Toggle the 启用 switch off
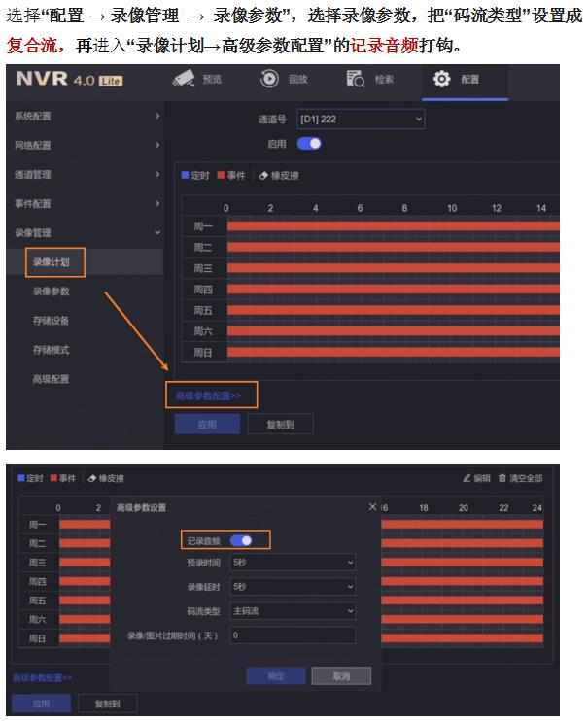This screenshot has width=588, height=721. coord(309,144)
